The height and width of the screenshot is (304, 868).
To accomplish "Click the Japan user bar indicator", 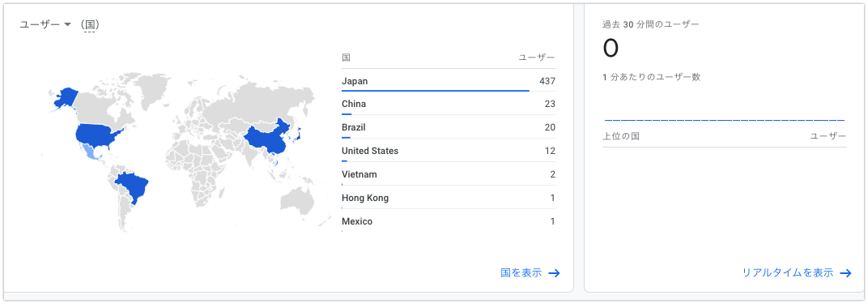I will point(435,91).
